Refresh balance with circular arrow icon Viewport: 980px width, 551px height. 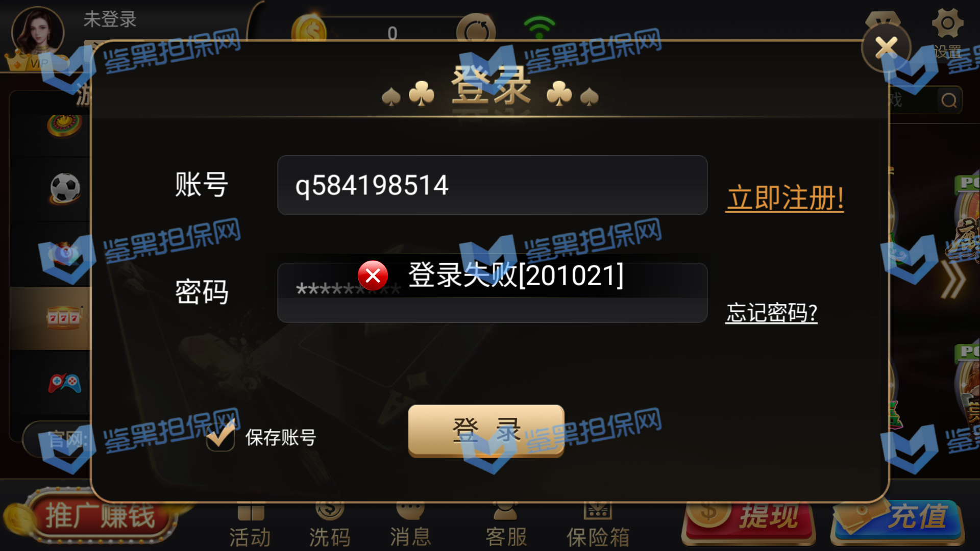[476, 31]
